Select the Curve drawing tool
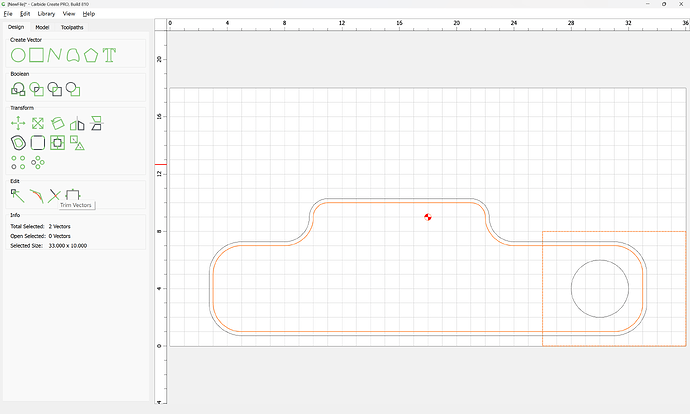This screenshot has width=690, height=414. tap(73, 55)
